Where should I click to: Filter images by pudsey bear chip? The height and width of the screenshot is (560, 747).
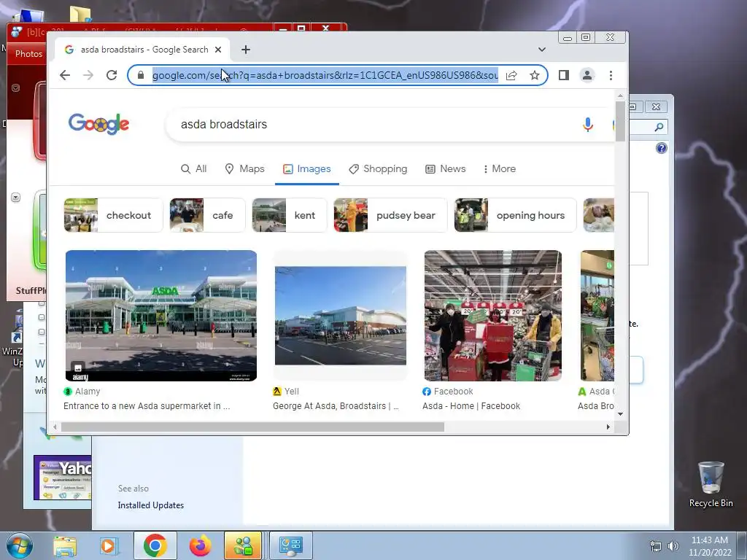[x=390, y=215]
